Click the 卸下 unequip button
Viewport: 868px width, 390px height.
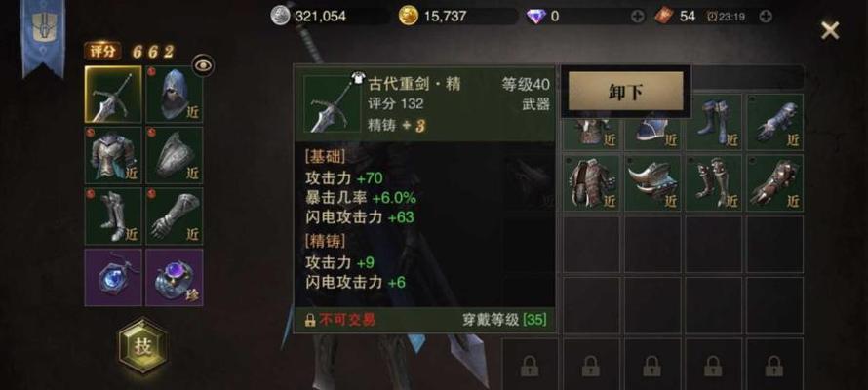coord(625,92)
